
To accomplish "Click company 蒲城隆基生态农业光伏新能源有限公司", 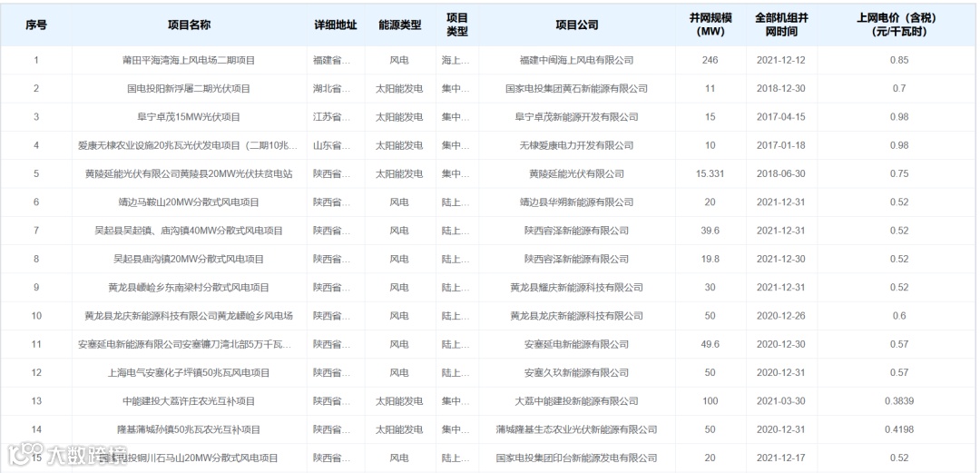I will click(x=577, y=429).
